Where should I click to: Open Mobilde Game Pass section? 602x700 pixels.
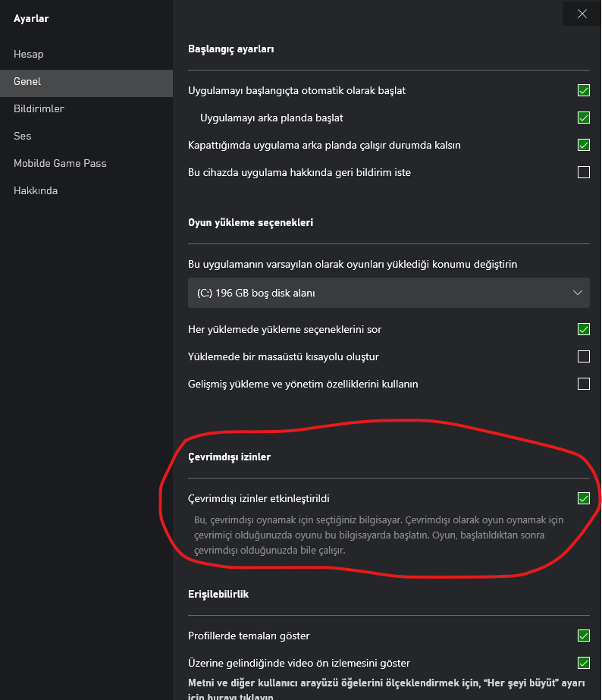60,164
